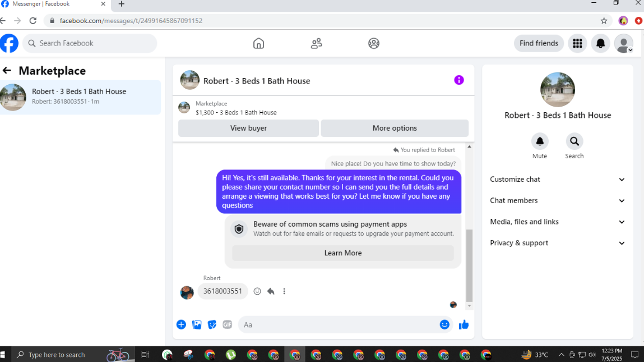Open Windows Start menu
The image size is (644, 362).
2,355
